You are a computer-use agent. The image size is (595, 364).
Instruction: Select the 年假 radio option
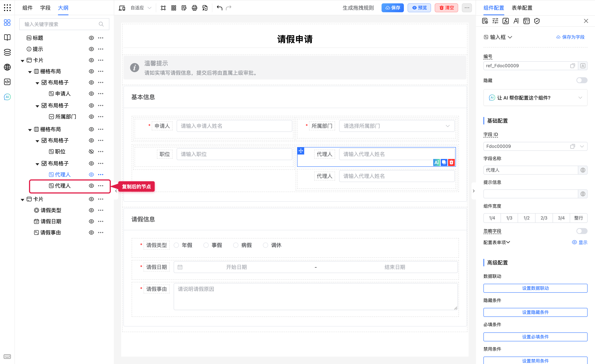(176, 245)
